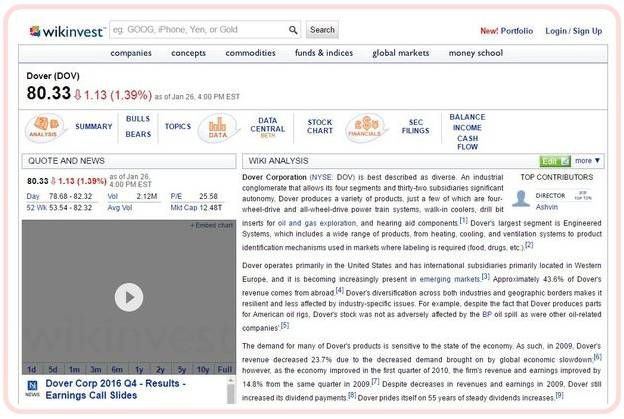This screenshot has height=419, width=624.
Task: Open Dover Corp 2016 Q4 Results headline
Action: click(115, 389)
